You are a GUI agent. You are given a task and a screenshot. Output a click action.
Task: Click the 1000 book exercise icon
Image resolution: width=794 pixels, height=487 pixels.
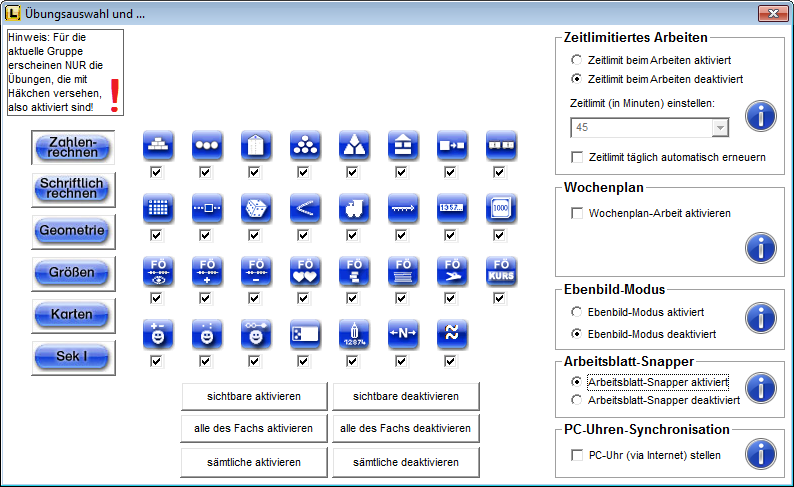coord(500,208)
